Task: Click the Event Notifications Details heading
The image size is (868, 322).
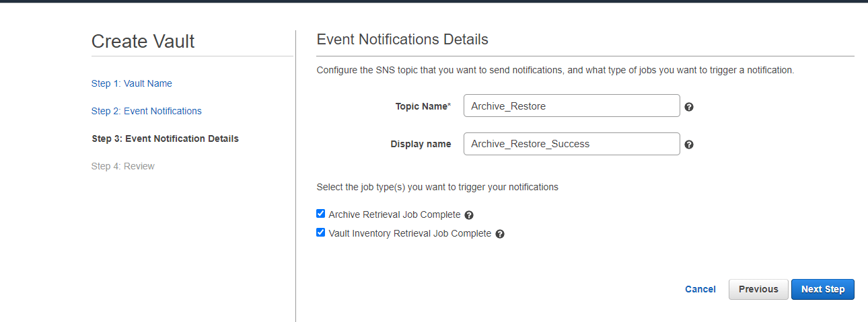Action: coord(402,39)
